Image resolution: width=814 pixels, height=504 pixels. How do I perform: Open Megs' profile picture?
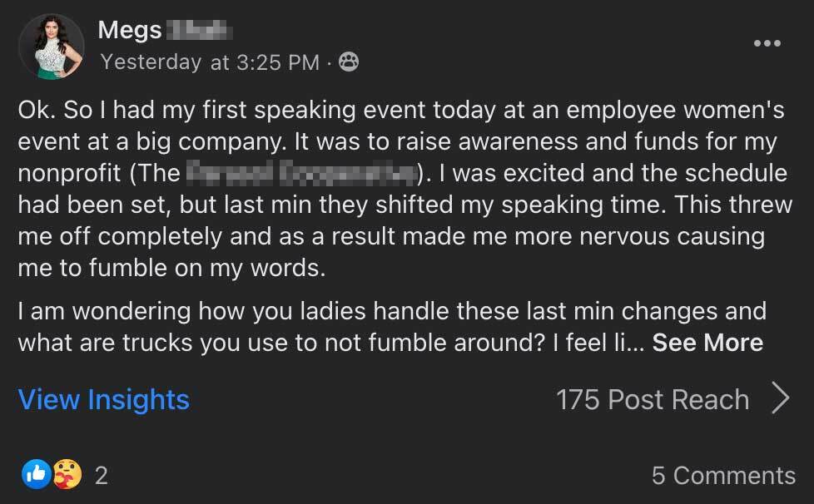pos(51,47)
